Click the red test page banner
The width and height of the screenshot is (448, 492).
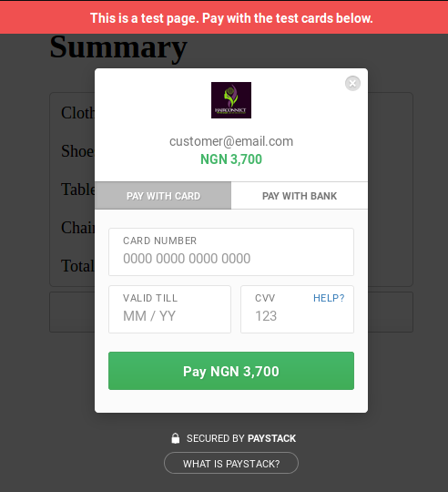point(224,17)
